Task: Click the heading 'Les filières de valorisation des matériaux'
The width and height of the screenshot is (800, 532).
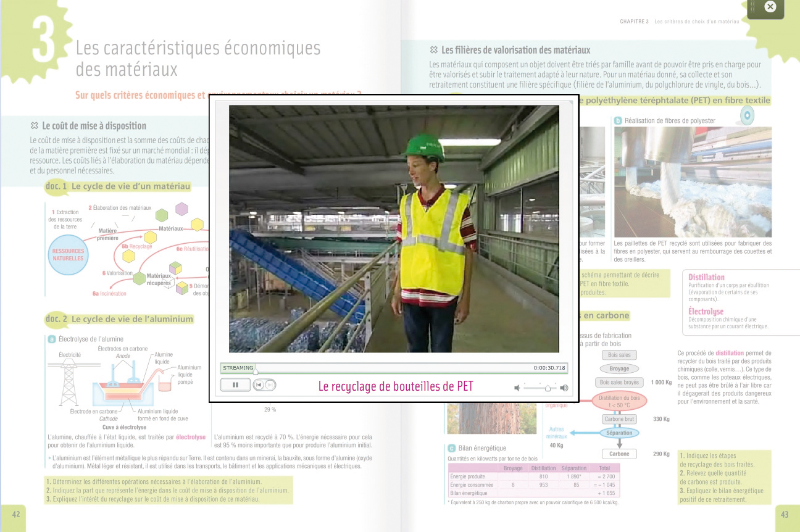Action: [515, 50]
